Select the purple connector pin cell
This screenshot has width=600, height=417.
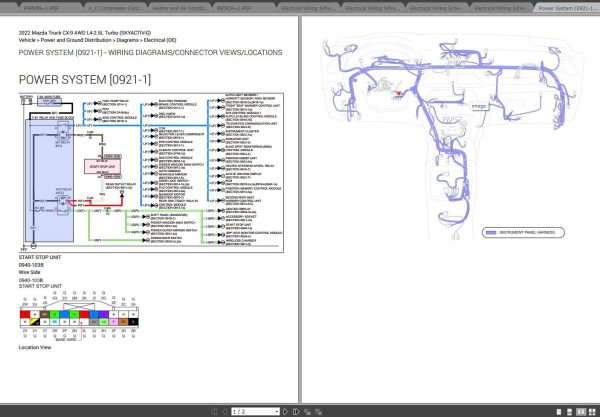104,314
